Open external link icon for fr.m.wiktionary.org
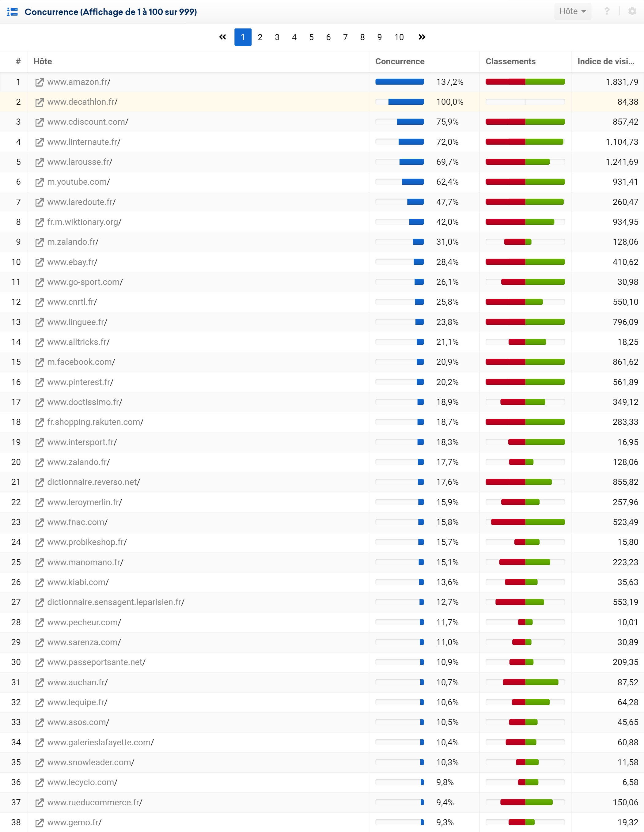The width and height of the screenshot is (644, 832). (x=39, y=222)
